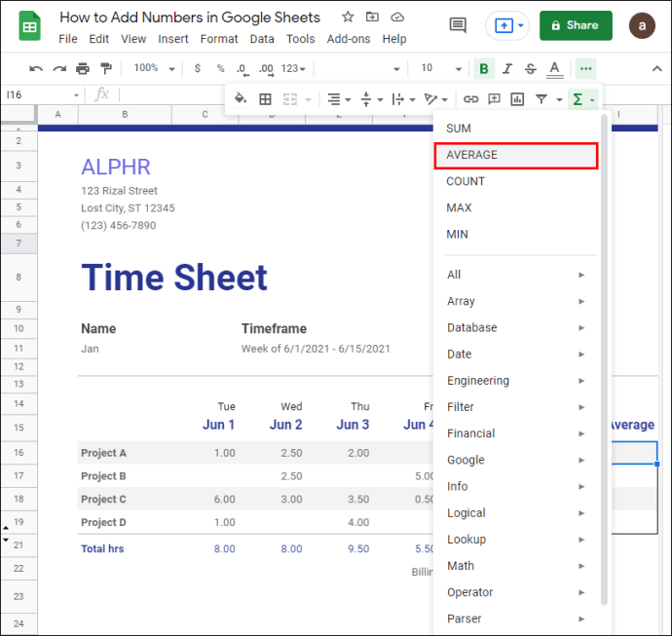Insert a comment

[494, 99]
